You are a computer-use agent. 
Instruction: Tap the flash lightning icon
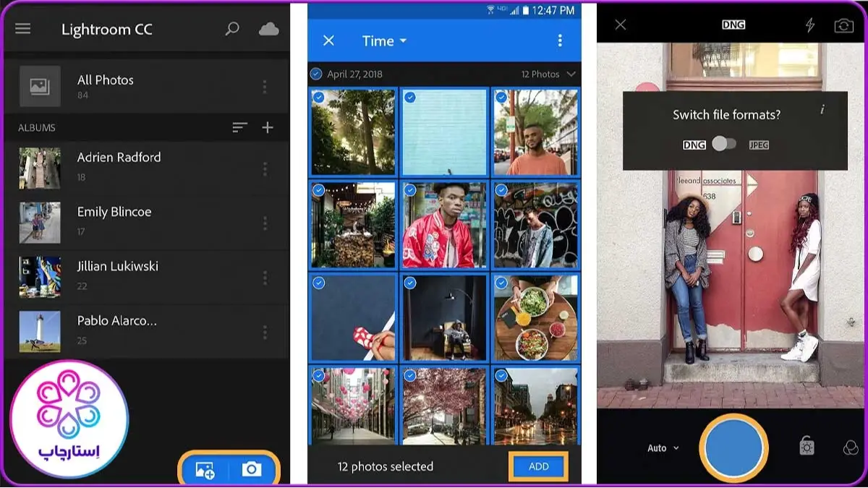click(809, 25)
